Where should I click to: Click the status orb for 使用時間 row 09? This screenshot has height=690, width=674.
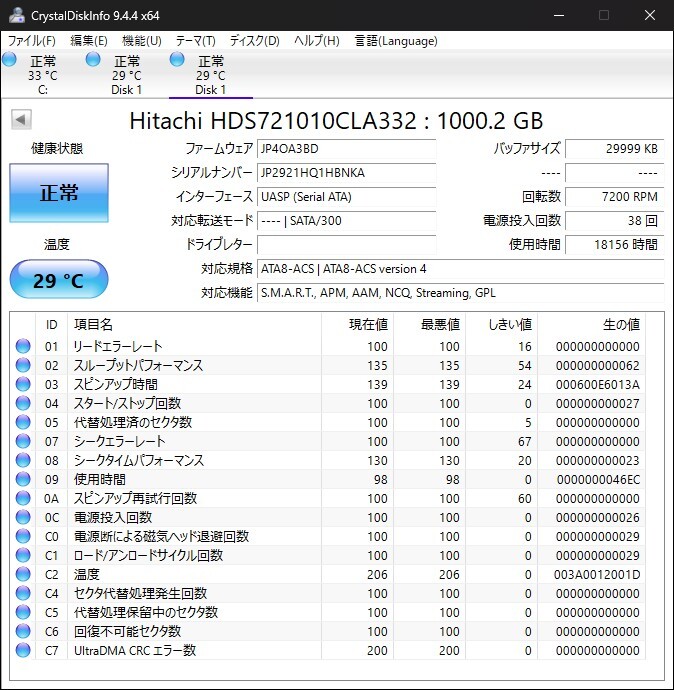coord(23,480)
